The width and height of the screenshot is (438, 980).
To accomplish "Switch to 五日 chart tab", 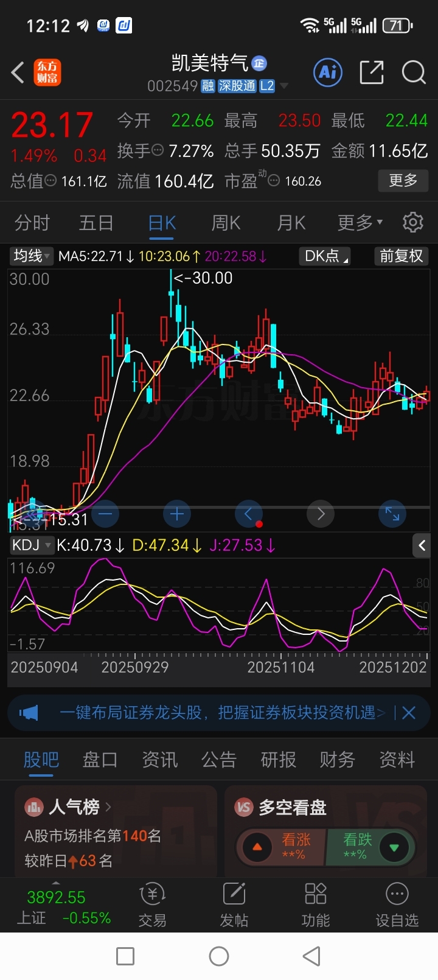I will pos(96,223).
